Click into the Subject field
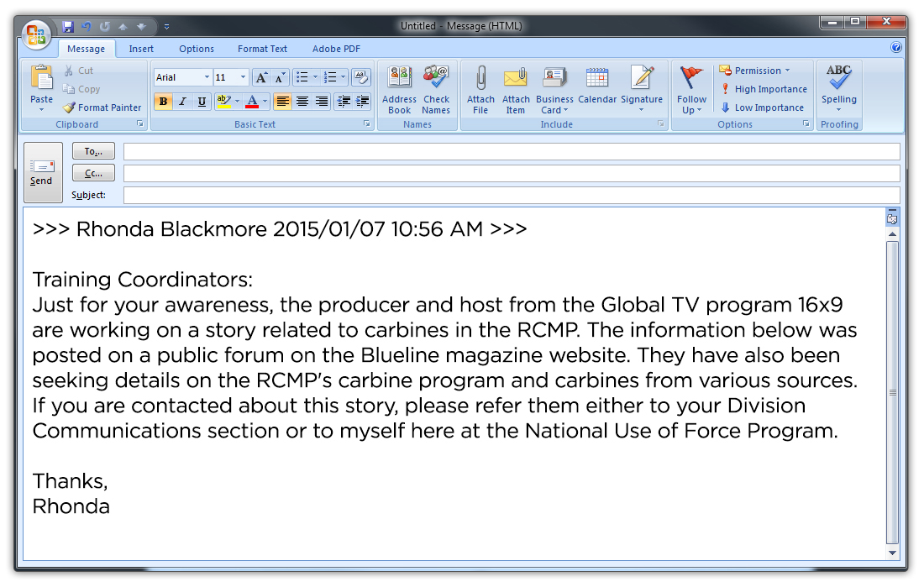 (512, 195)
